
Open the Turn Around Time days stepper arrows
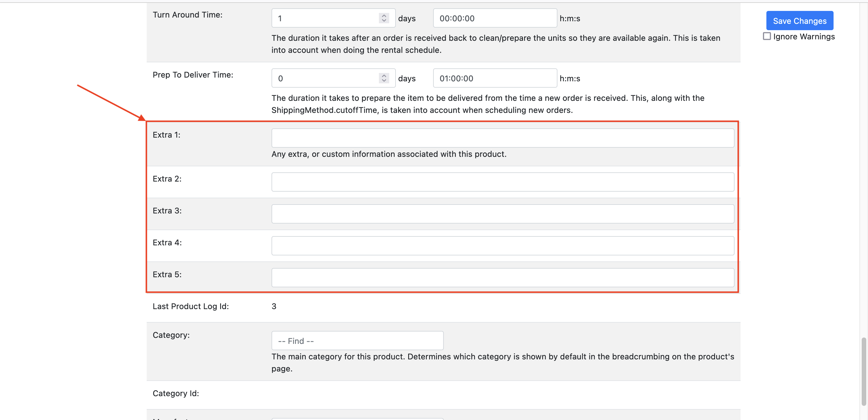point(384,18)
